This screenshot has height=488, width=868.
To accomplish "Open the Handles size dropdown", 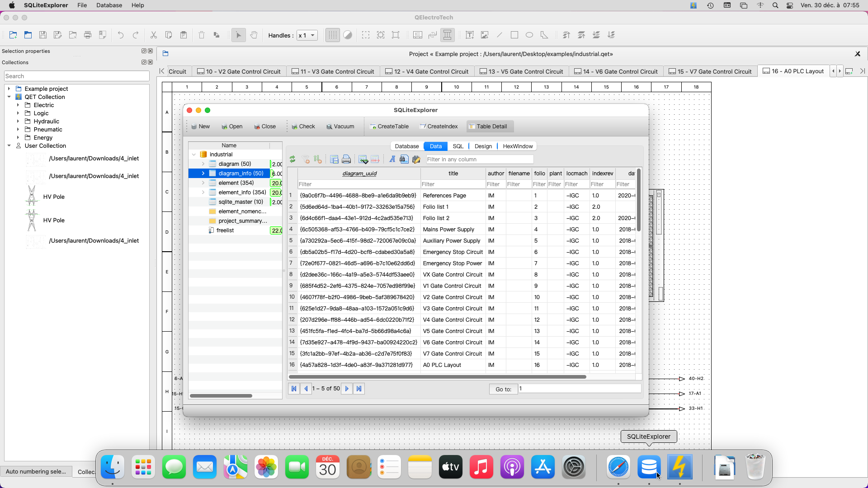I will point(307,35).
